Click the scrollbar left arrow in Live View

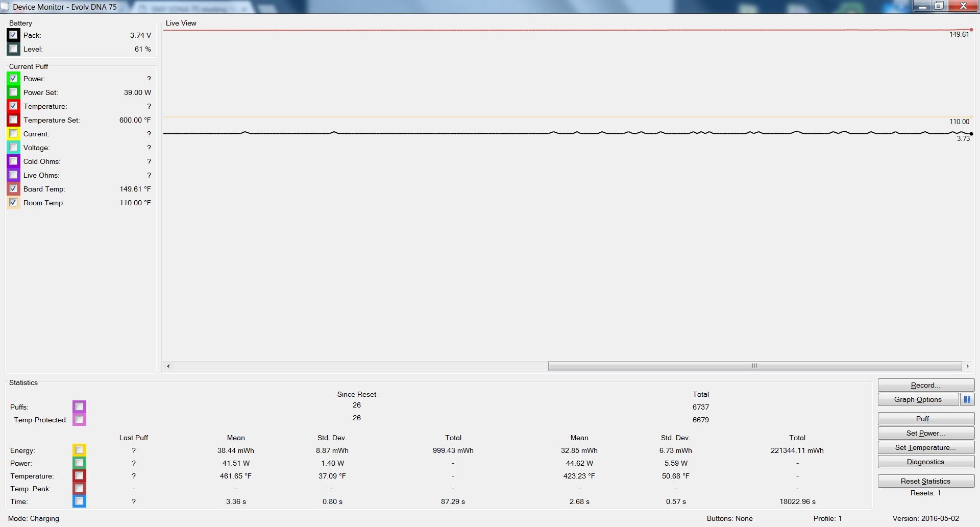coord(168,366)
